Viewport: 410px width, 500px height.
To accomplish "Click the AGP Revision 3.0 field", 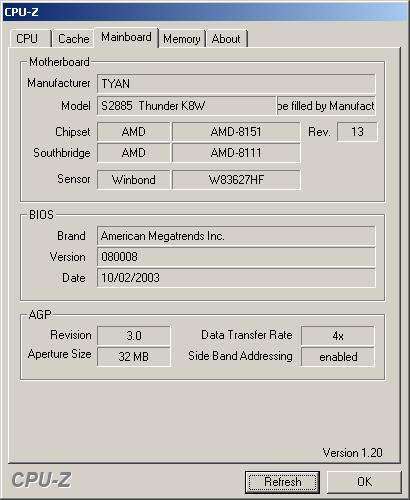I will (x=134, y=336).
